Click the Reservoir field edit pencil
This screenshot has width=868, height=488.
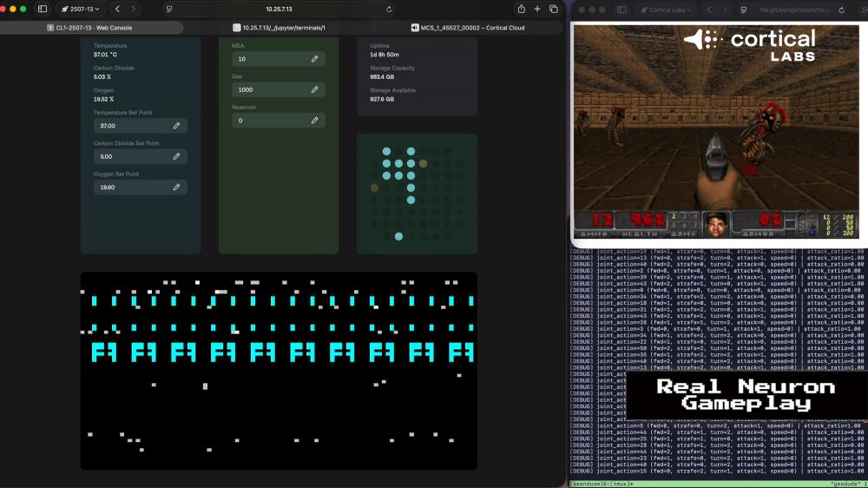(314, 121)
